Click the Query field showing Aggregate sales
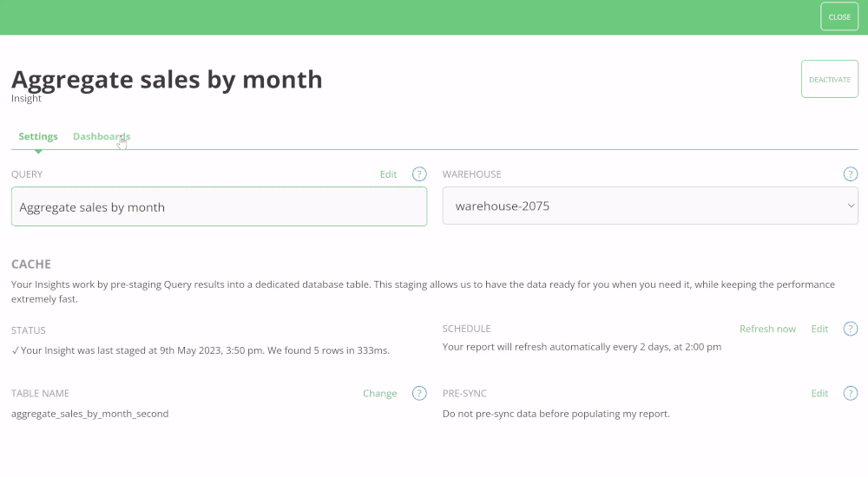 point(219,207)
